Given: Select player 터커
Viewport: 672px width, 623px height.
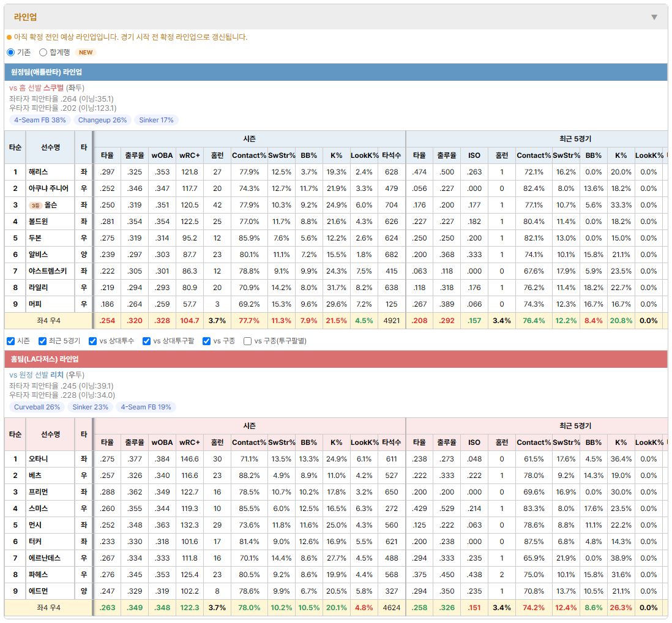Looking at the screenshot, I should pyautogui.click(x=35, y=542).
